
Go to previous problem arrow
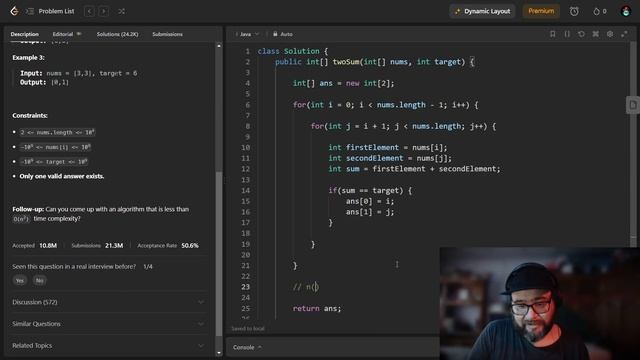89,11
